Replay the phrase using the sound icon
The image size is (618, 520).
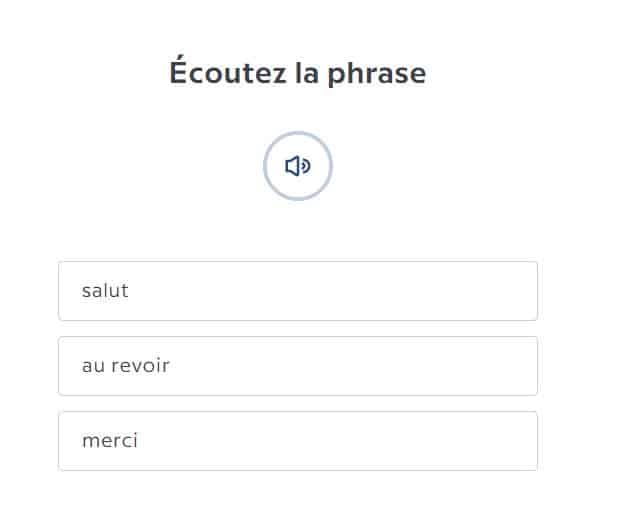(297, 166)
